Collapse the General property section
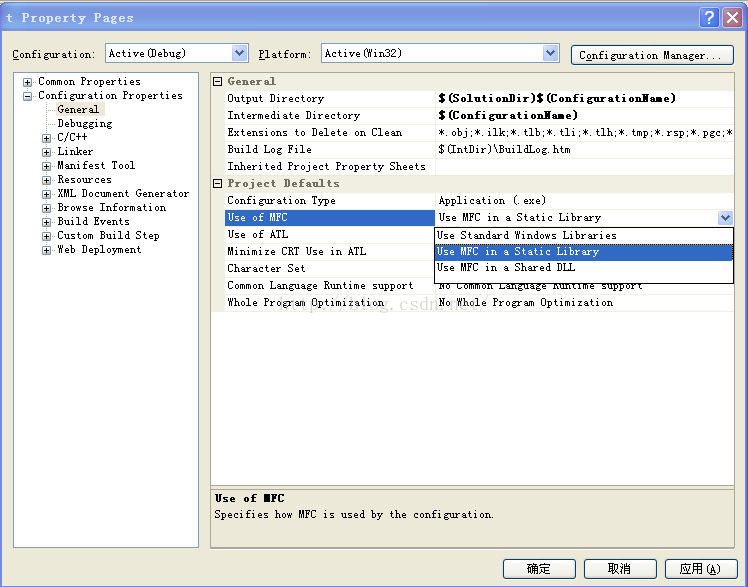The height and width of the screenshot is (587, 748). [218, 82]
